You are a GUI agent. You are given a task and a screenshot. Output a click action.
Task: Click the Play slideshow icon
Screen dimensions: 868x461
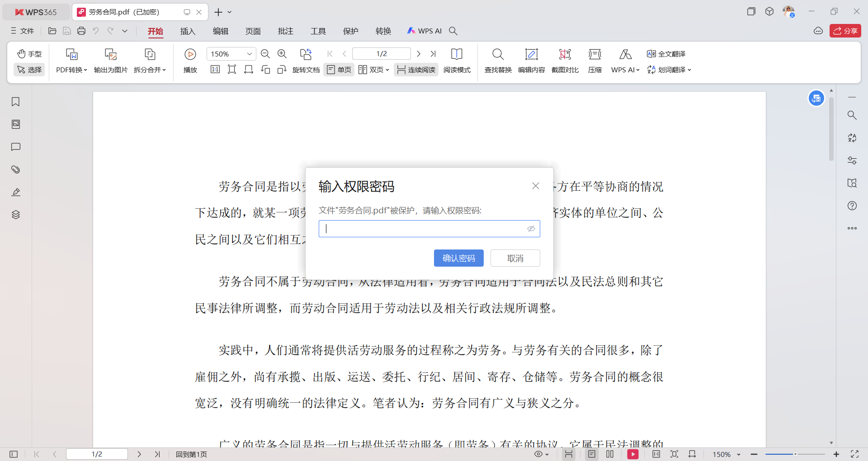pos(190,55)
